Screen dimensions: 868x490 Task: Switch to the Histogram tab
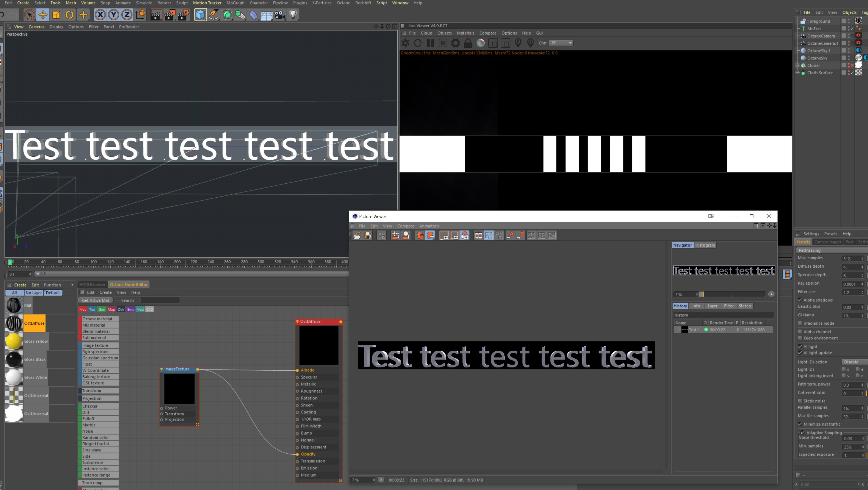click(x=705, y=245)
